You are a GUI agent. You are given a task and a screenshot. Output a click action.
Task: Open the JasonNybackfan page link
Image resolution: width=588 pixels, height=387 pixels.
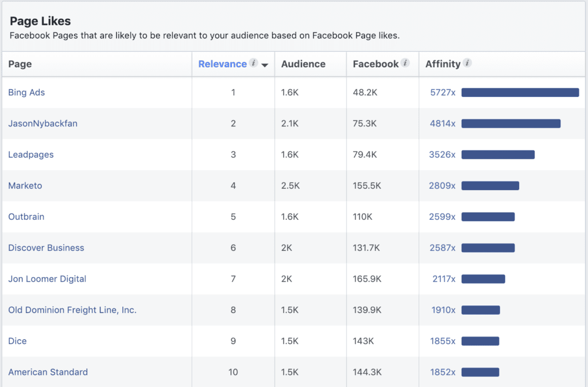pos(43,123)
